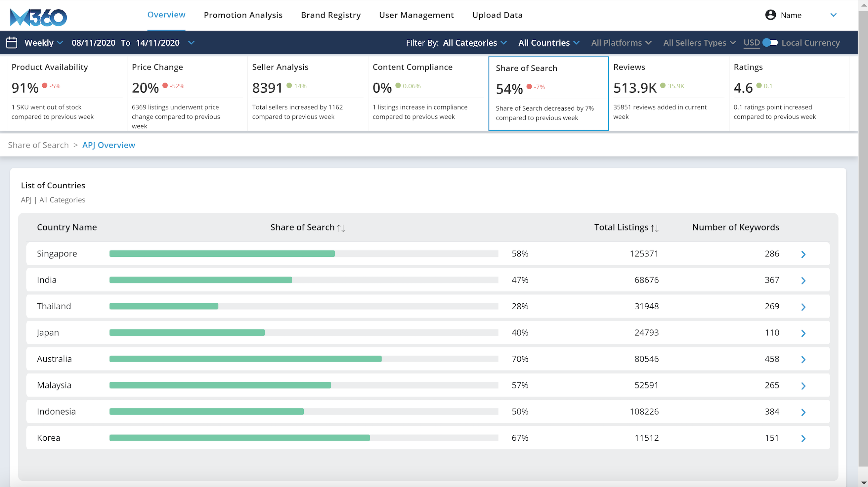Sort by Total Listings arrows
The image size is (868, 487).
pos(654,228)
